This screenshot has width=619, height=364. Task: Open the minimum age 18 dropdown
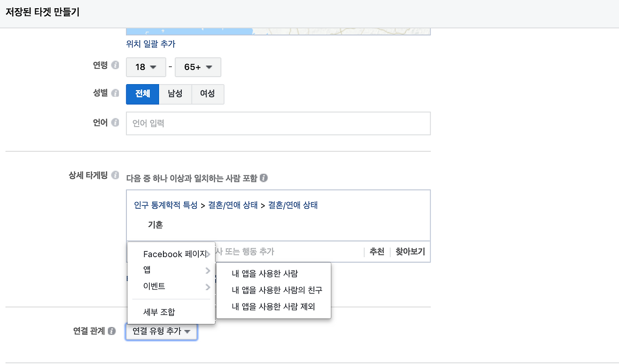coord(146,67)
